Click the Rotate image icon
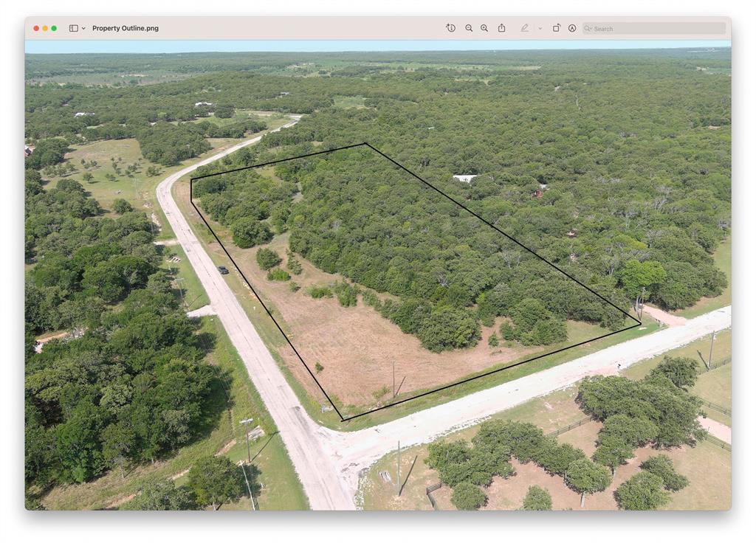756x543 pixels. [556, 28]
